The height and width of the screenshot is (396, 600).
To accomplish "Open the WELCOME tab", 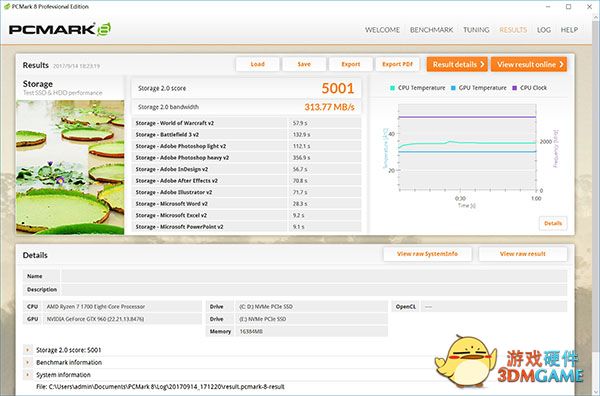I will [x=382, y=30].
